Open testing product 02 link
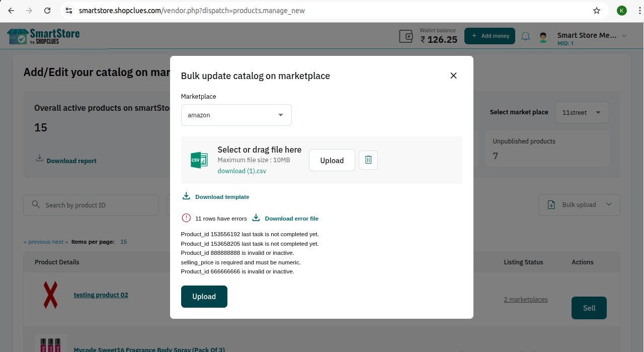This screenshot has width=644, height=352. (x=101, y=295)
